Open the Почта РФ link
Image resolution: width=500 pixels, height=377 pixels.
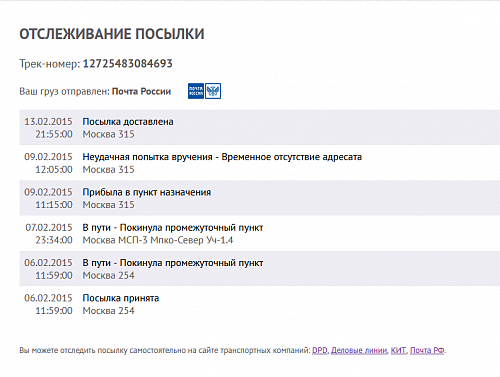pyautogui.click(x=427, y=350)
